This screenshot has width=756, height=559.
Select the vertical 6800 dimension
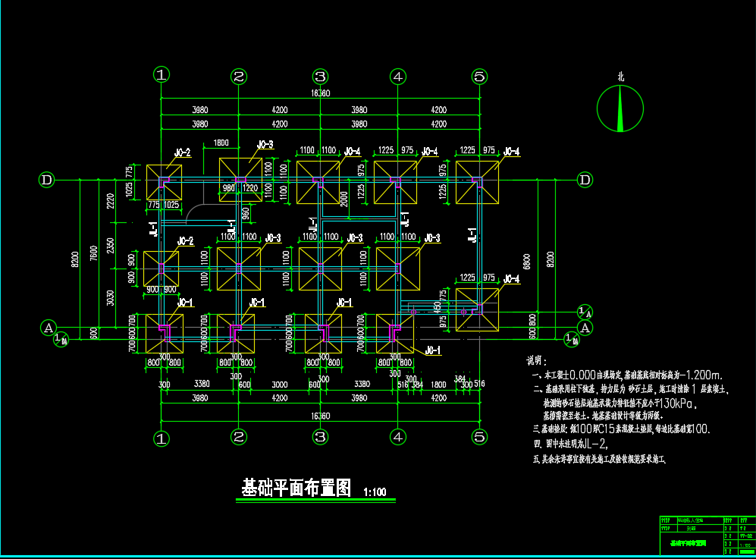coord(526,262)
